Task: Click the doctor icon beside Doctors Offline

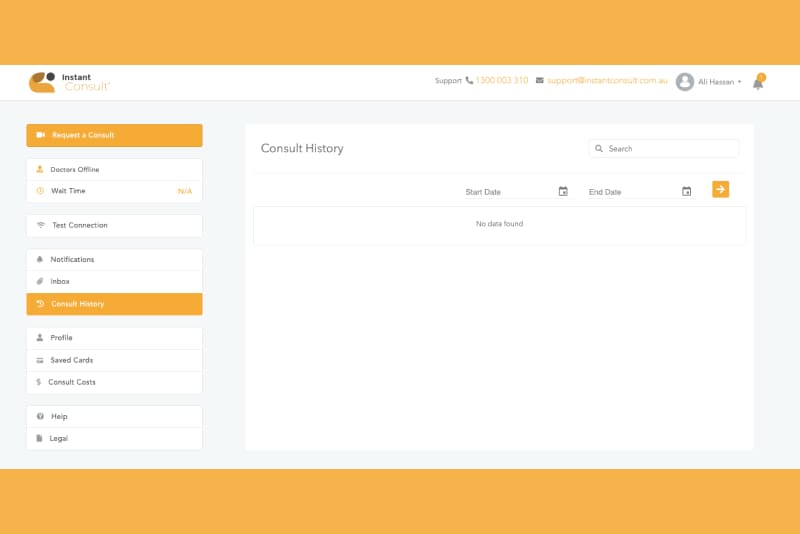Action: (40, 169)
